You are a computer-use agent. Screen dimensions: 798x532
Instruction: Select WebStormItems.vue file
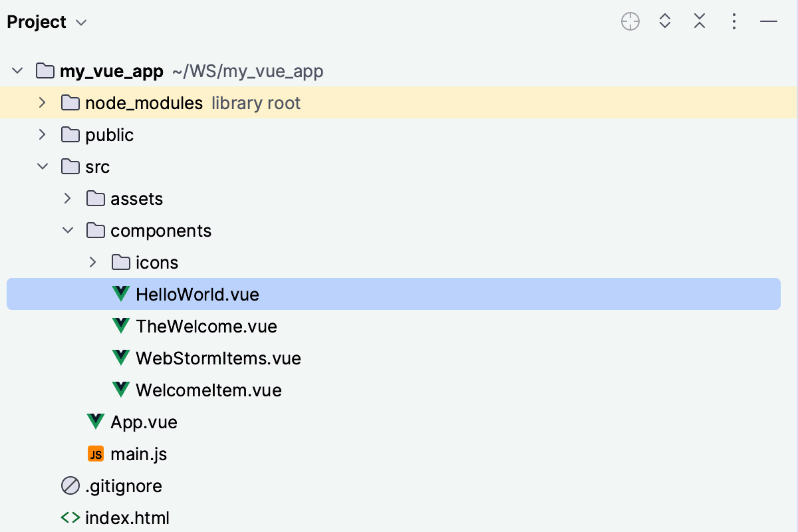(218, 358)
